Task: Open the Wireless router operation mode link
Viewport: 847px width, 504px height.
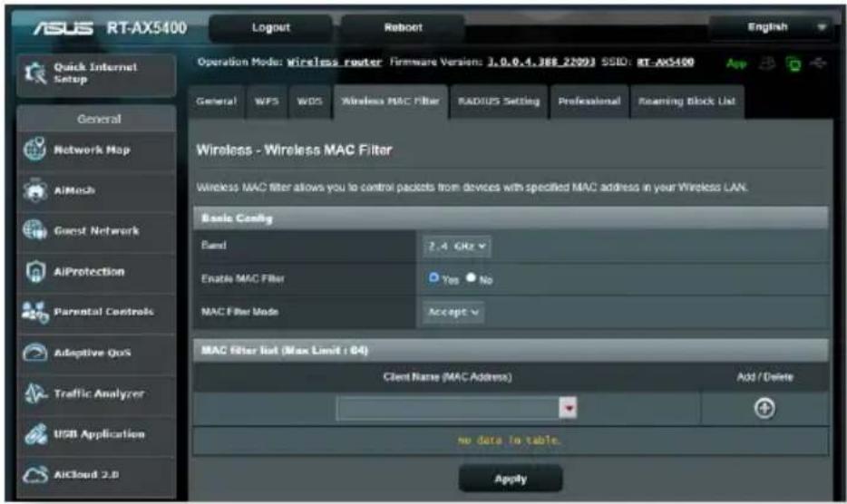Action: (x=334, y=63)
